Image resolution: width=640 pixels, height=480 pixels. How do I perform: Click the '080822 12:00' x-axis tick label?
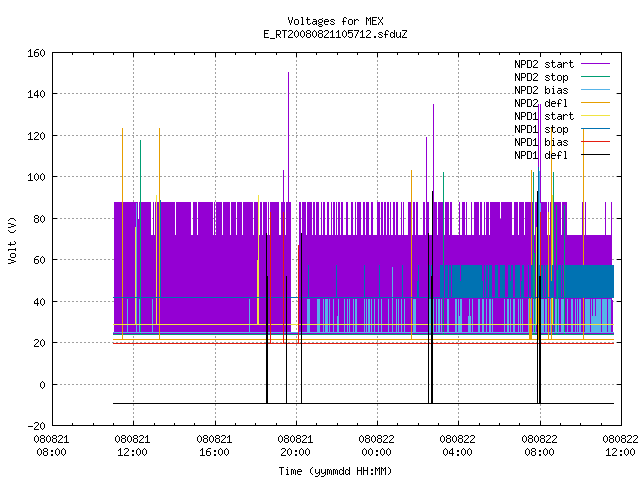(620, 446)
